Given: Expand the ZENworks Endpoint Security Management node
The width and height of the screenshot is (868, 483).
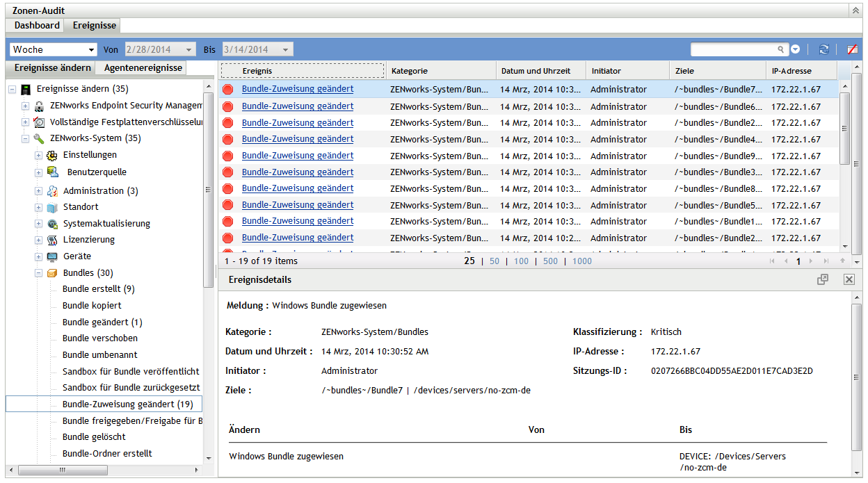Looking at the screenshot, I should 26,106.
